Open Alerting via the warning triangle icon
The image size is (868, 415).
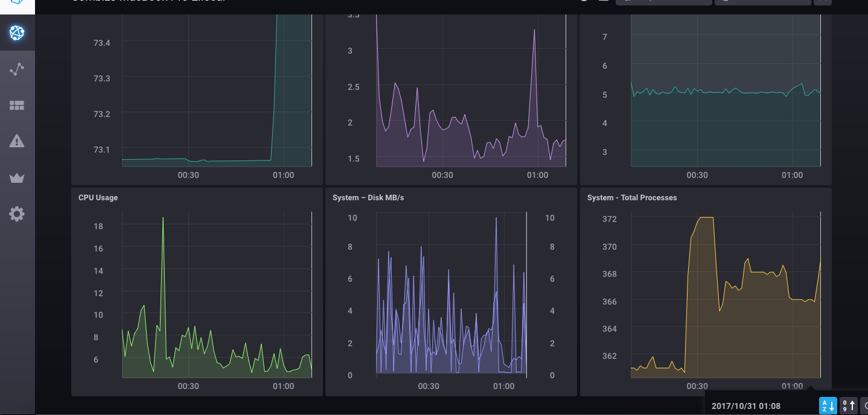17,141
